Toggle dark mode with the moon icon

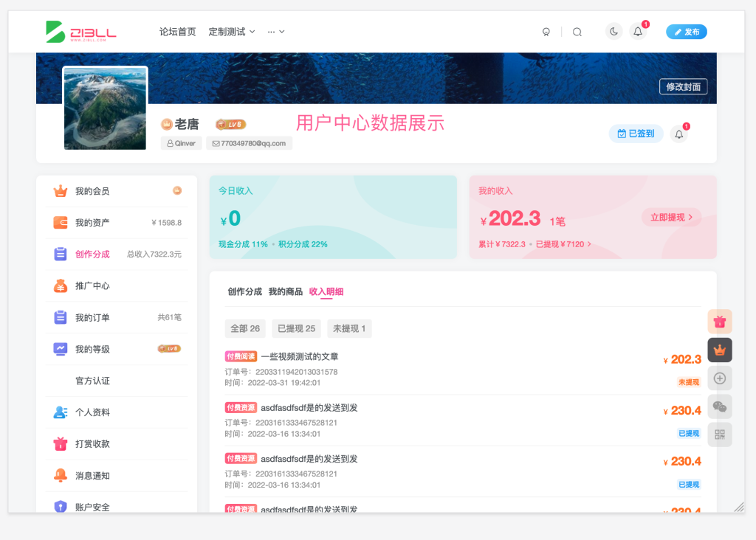(x=614, y=32)
